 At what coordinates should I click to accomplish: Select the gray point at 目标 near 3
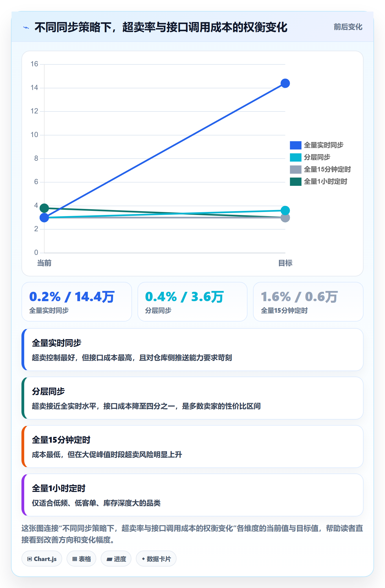tap(285, 218)
